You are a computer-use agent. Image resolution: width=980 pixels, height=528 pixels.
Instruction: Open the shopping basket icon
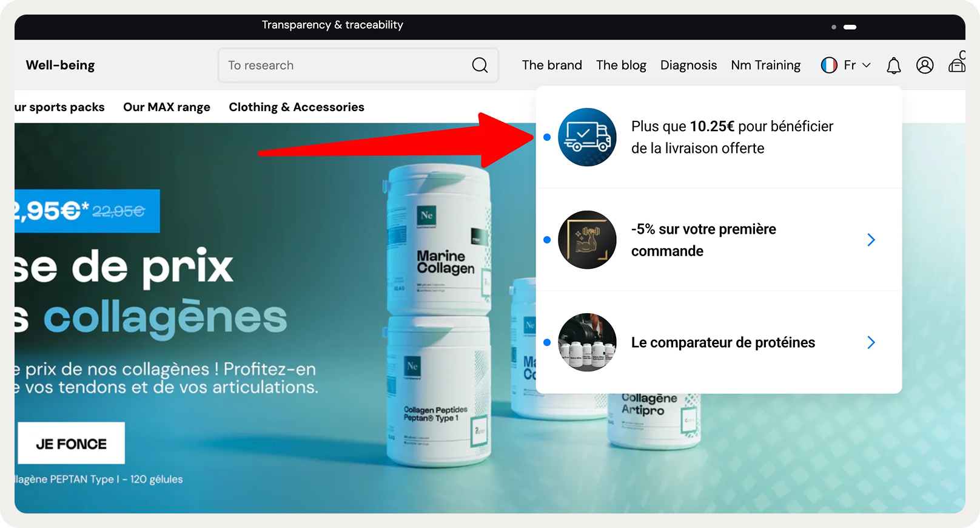point(957,63)
